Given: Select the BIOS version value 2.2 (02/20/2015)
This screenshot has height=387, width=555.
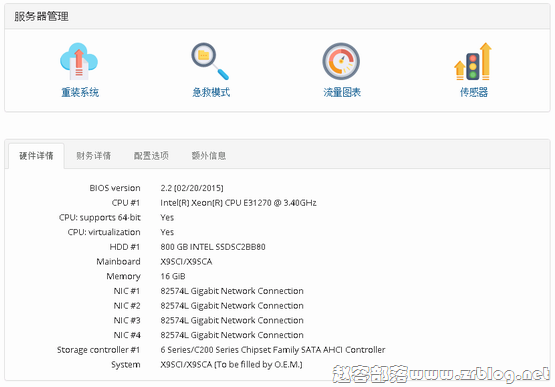Looking at the screenshot, I should pos(192,188).
